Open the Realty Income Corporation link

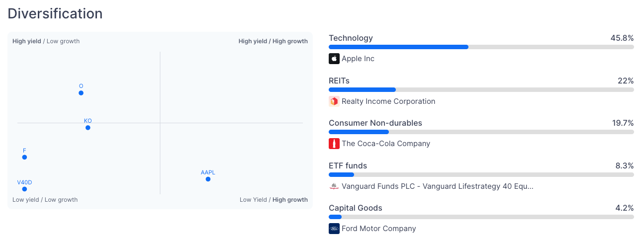[388, 101]
